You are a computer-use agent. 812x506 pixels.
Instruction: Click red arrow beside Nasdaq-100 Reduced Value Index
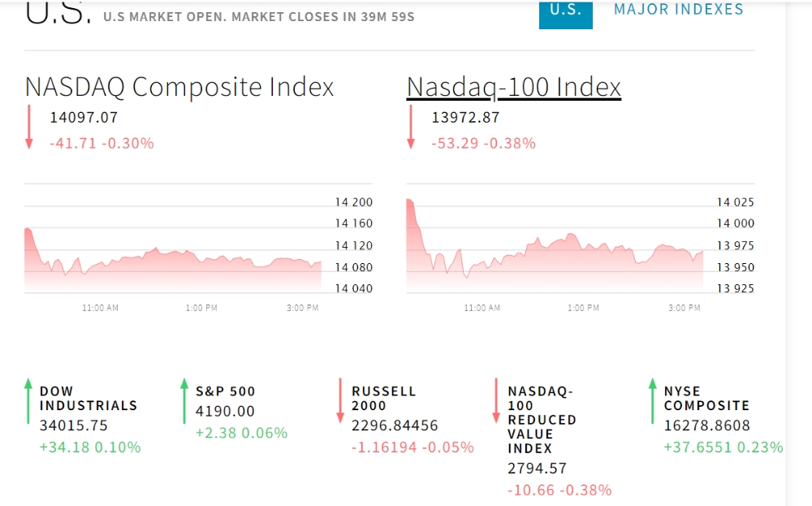(495, 400)
